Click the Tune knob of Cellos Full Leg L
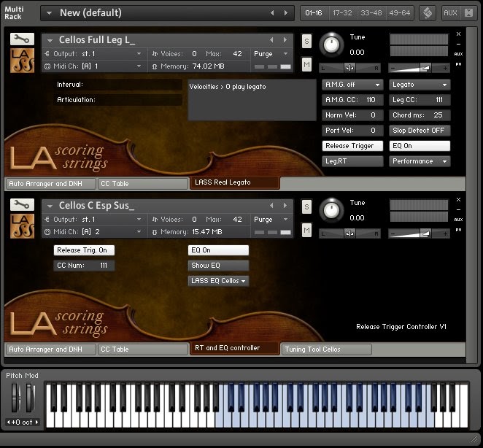Viewport: 483px width, 448px height. (x=331, y=45)
